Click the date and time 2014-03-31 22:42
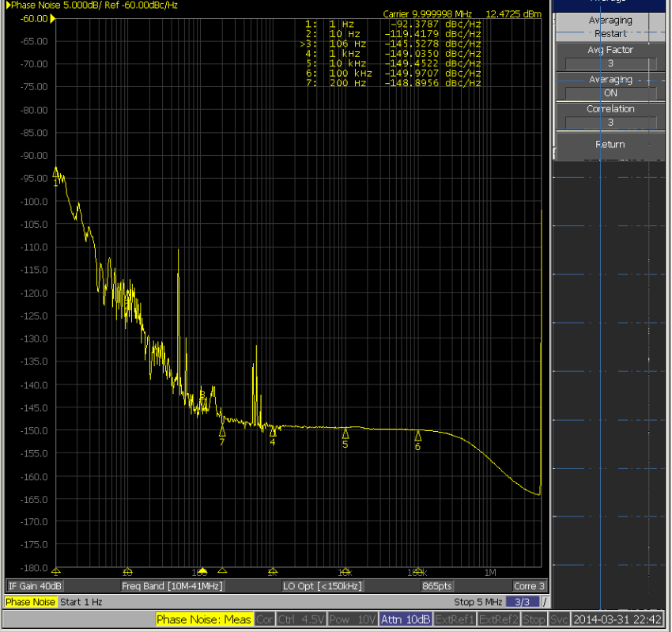 (617, 619)
